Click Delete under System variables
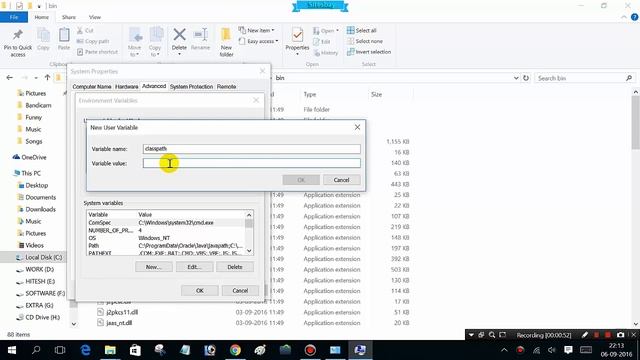The width and height of the screenshot is (640, 360). (x=235, y=267)
